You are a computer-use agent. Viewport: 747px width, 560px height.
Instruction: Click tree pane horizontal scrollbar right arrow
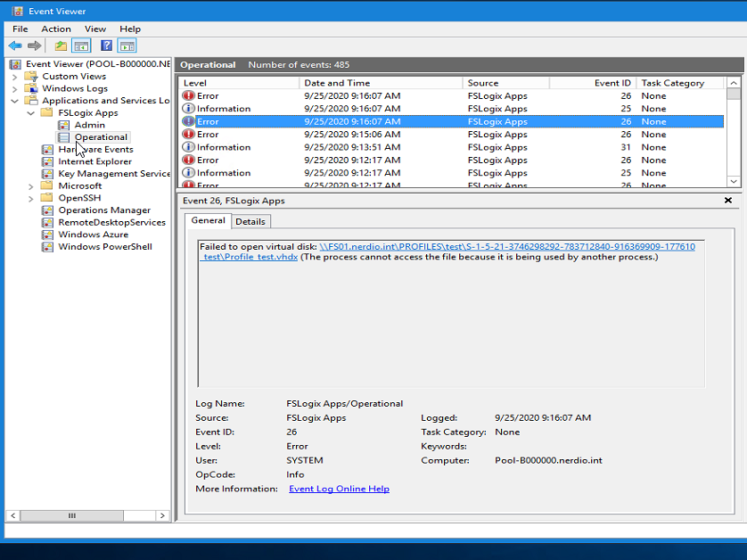162,515
